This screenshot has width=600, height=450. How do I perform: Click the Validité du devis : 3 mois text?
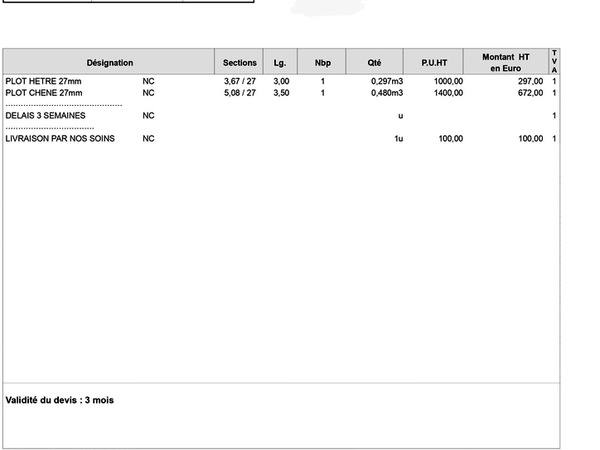[60, 400]
